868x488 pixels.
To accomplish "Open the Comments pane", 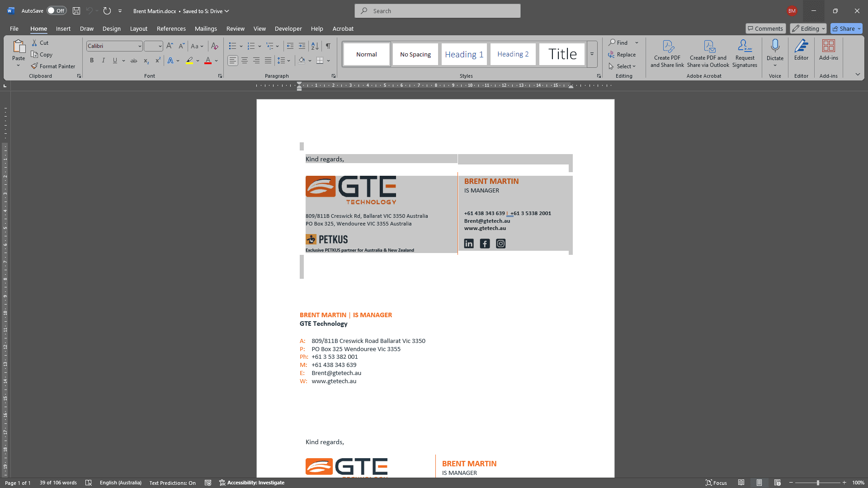I will tap(765, 28).
